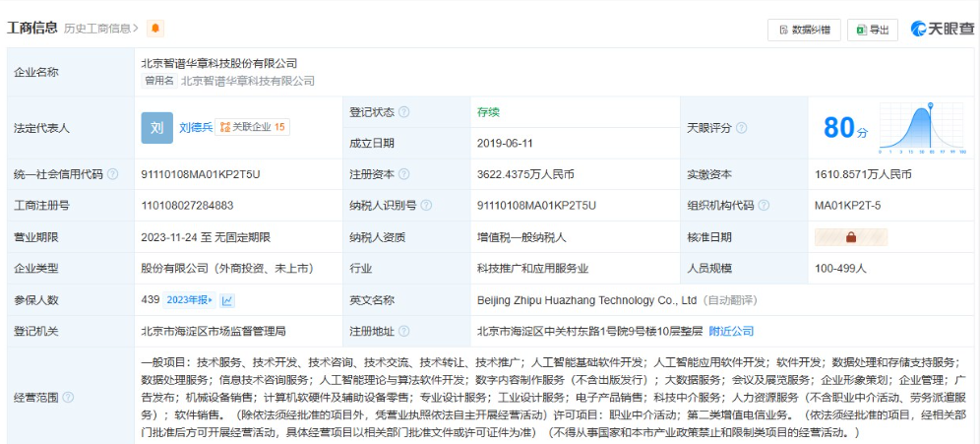Click the trend chart icon beside 参保人数
This screenshot has height=444, width=980.
[227, 301]
